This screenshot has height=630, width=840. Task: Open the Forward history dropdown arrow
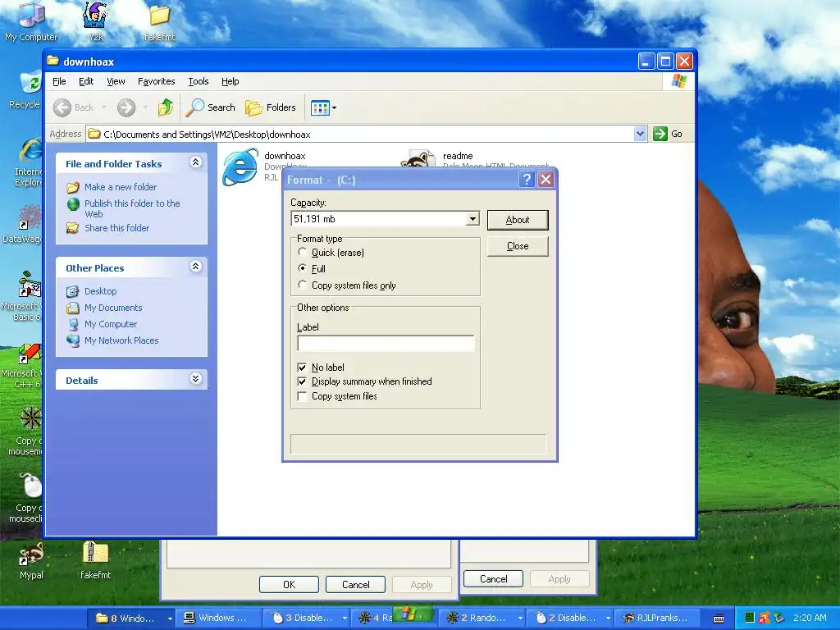coord(145,107)
